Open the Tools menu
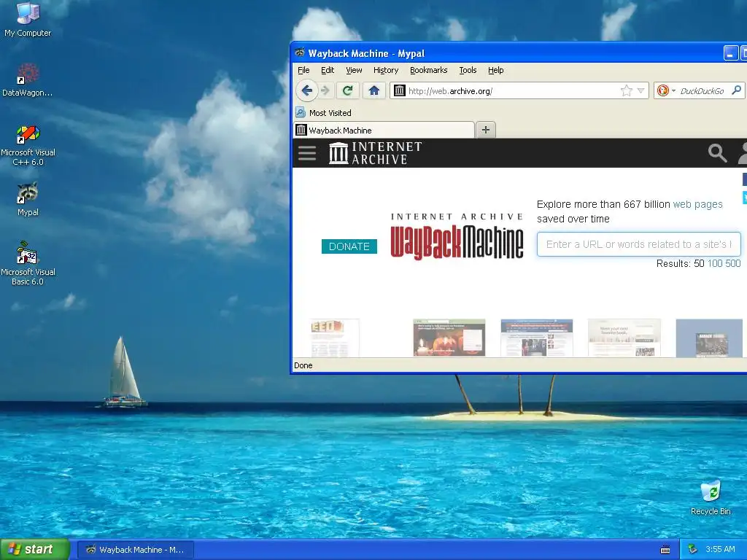747x560 pixels. pyautogui.click(x=468, y=70)
